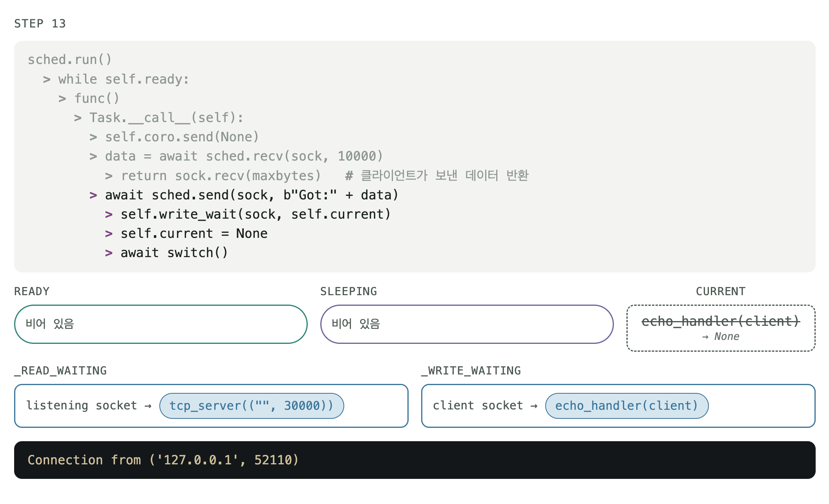This screenshot has width=829, height=504.
Task: Click the SLEEPING label
Action: coord(349,291)
